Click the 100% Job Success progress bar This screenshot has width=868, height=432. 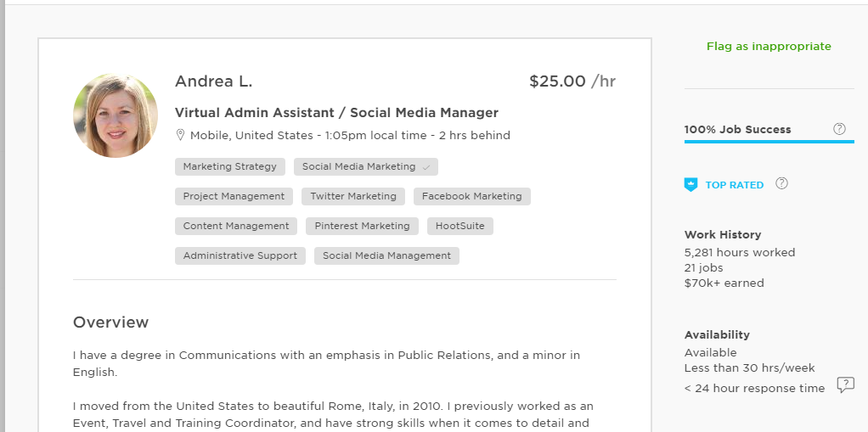pyautogui.click(x=769, y=142)
